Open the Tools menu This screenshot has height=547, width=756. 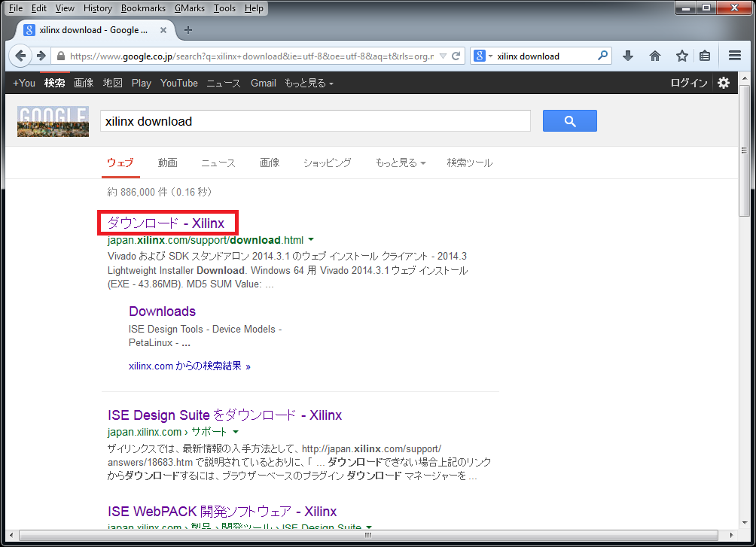[x=224, y=8]
